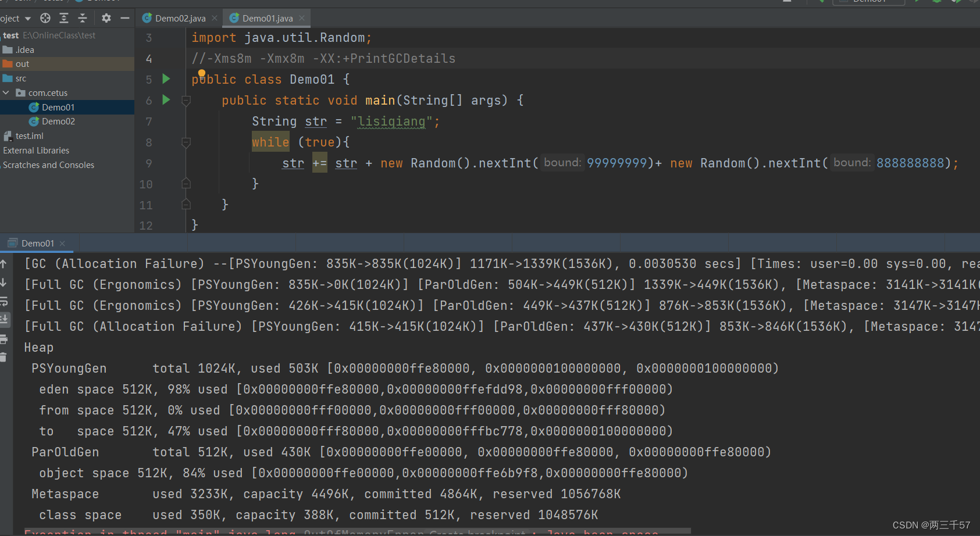Click the 99999999 bound value
This screenshot has width=980, height=536.
pyautogui.click(x=616, y=163)
